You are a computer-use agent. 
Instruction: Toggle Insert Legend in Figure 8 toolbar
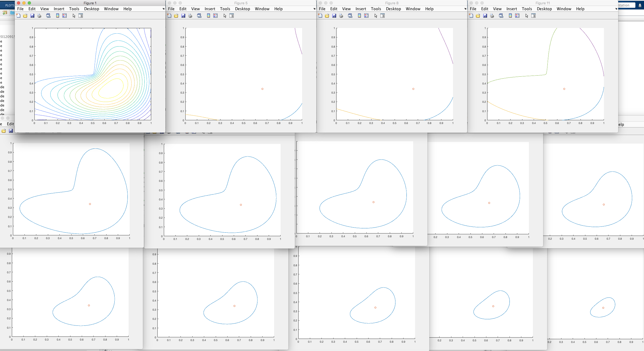[366, 16]
